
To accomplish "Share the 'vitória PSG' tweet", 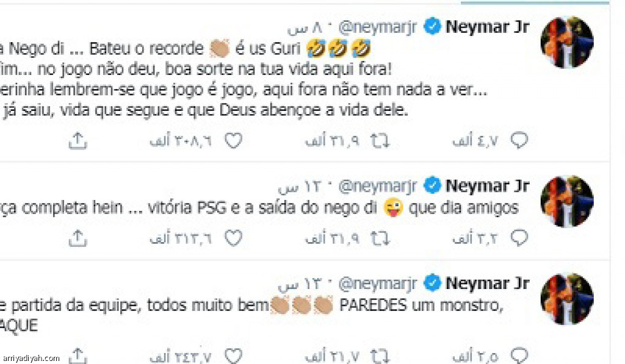I will coord(78,238).
